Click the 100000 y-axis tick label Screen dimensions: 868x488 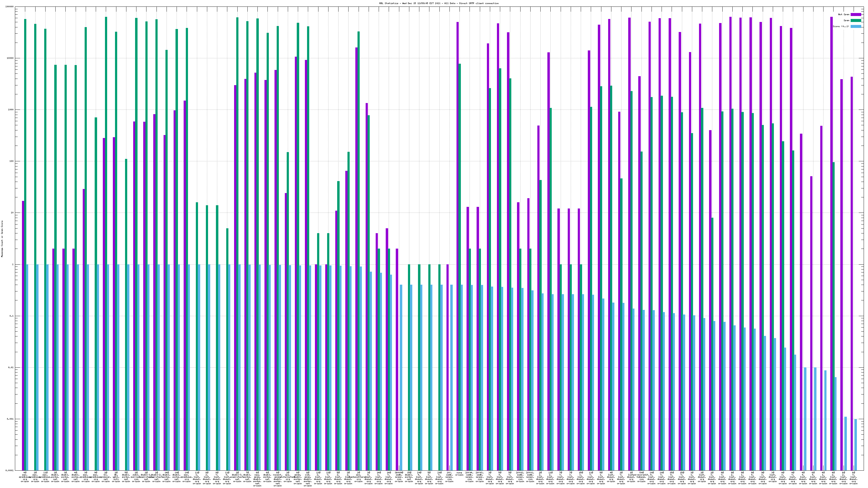coord(10,7)
